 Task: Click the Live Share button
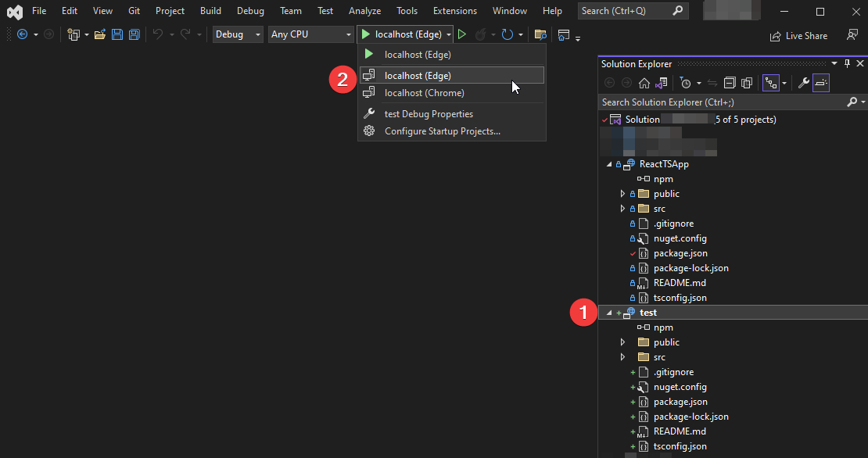point(798,35)
